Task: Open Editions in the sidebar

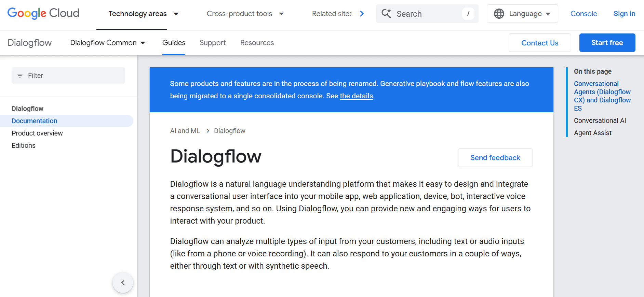Action: [24, 145]
